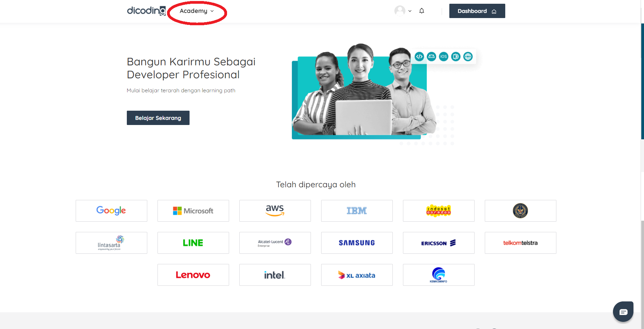Select the Android platform icon
The width and height of the screenshot is (644, 329).
coord(431,57)
